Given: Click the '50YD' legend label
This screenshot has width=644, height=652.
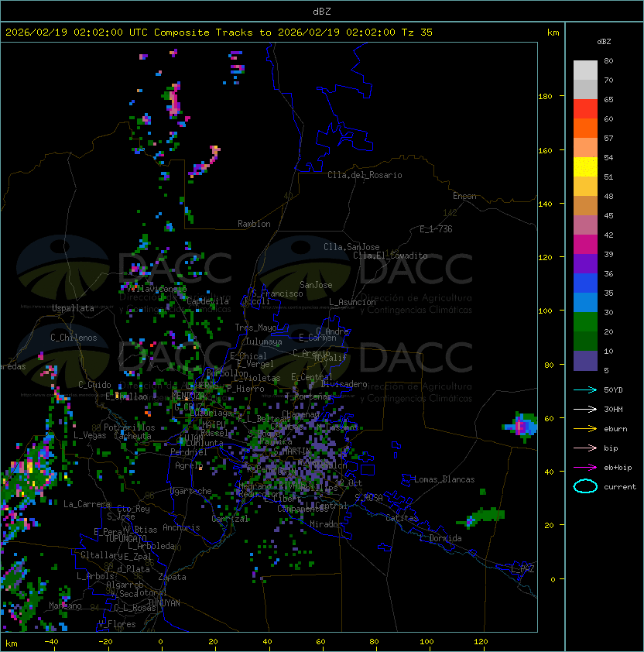Looking at the screenshot, I should [x=613, y=390].
